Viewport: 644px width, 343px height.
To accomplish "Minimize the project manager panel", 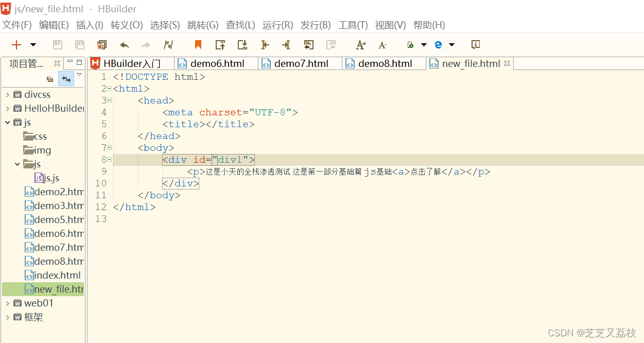I will point(70,62).
